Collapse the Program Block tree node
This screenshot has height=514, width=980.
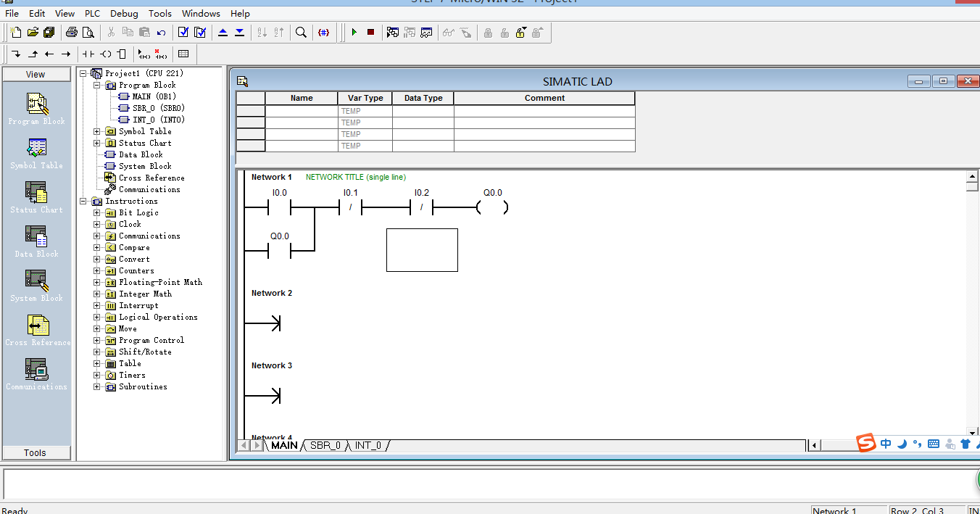click(97, 85)
